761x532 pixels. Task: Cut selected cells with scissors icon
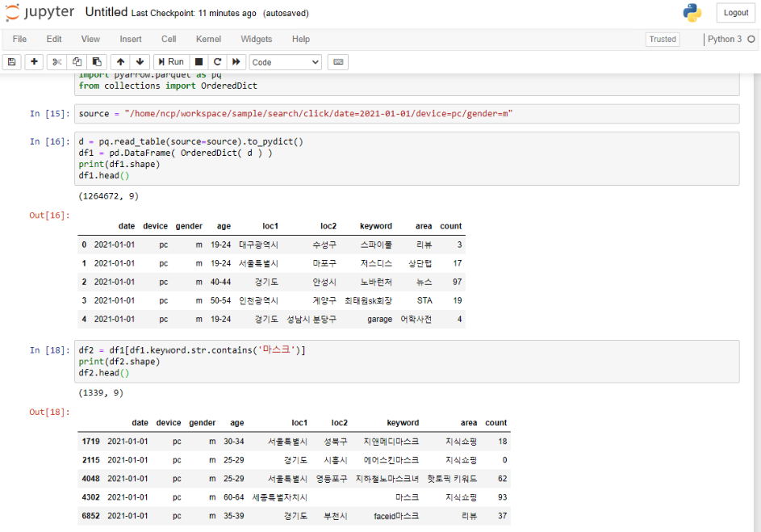pyautogui.click(x=56, y=62)
